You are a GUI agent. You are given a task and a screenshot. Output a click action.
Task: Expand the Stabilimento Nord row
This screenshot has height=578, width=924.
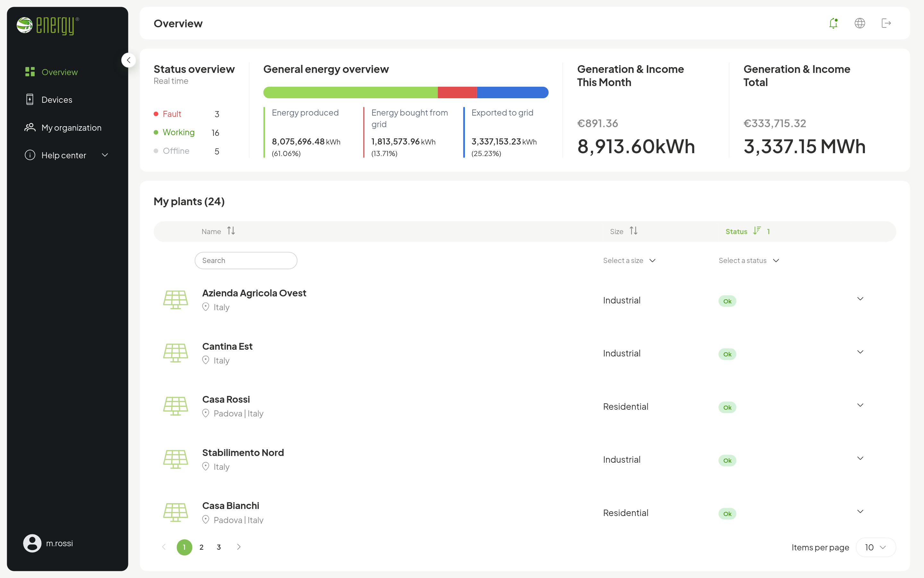[860, 458]
